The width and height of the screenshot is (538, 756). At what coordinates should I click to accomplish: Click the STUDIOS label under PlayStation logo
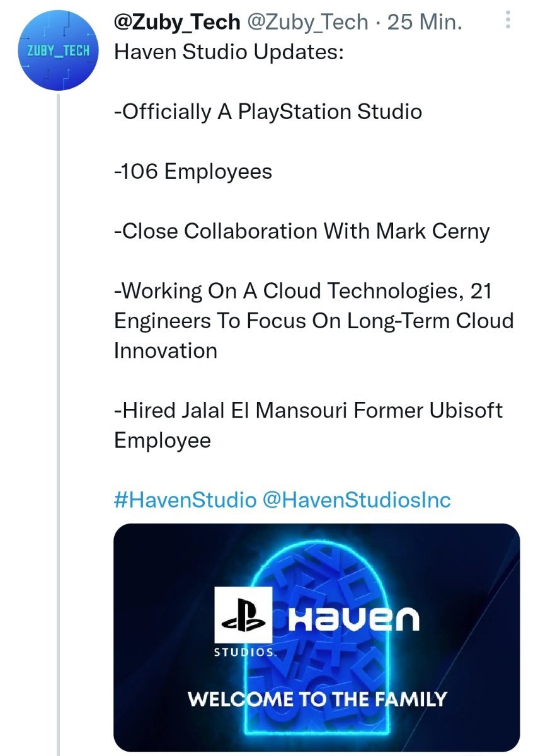[x=244, y=651]
